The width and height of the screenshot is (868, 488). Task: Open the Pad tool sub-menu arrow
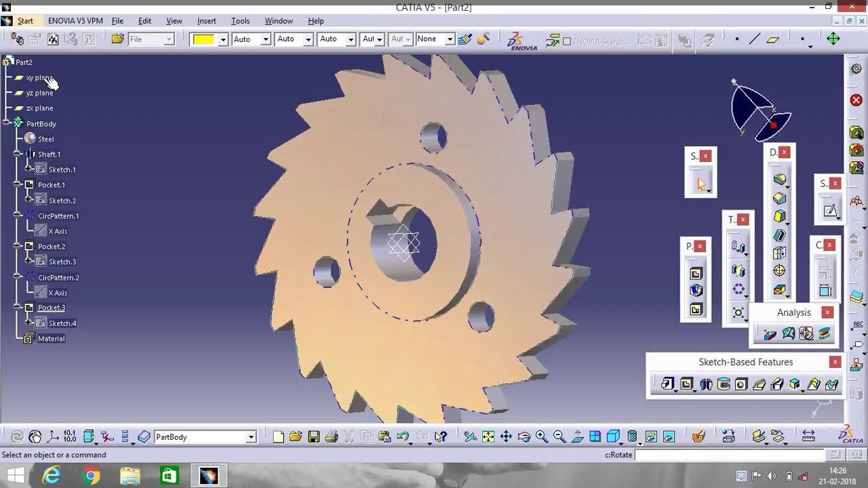[675, 390]
